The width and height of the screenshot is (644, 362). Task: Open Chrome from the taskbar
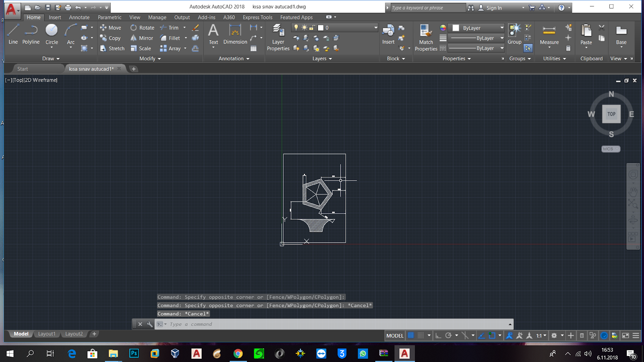[x=238, y=354]
